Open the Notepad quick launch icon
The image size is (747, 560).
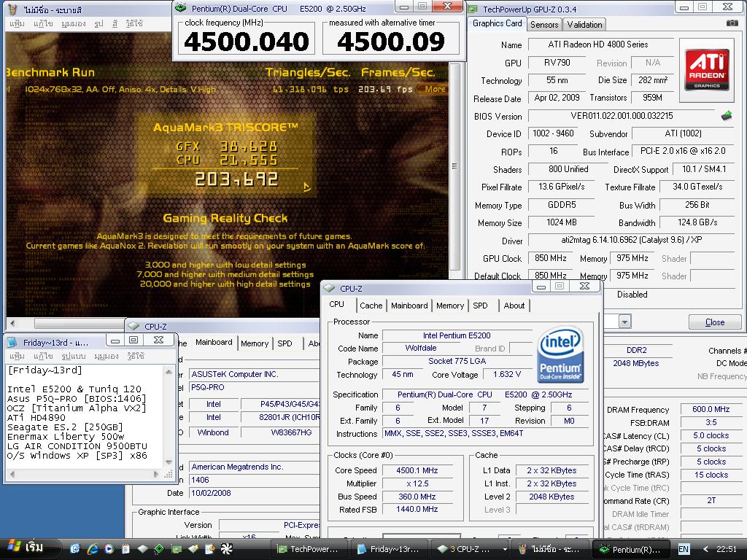pos(125,549)
